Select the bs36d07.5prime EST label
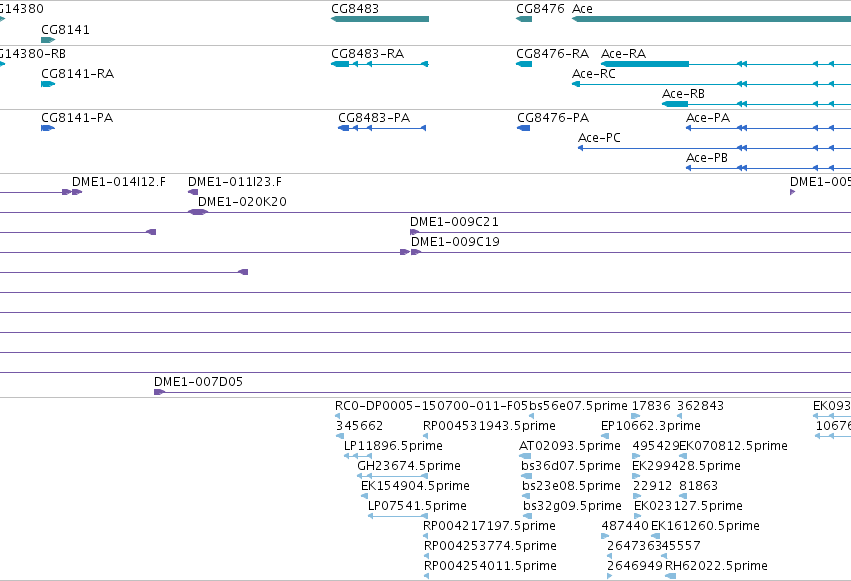851x581 pixels. pyautogui.click(x=570, y=466)
